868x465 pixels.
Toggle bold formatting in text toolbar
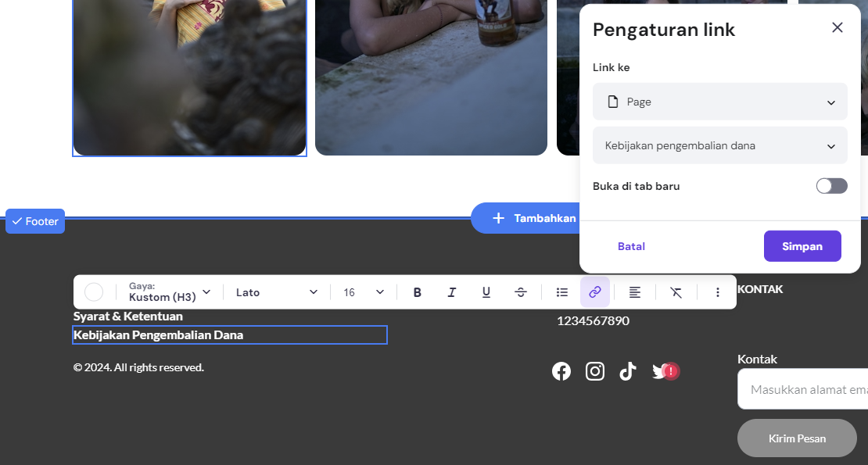tap(418, 292)
